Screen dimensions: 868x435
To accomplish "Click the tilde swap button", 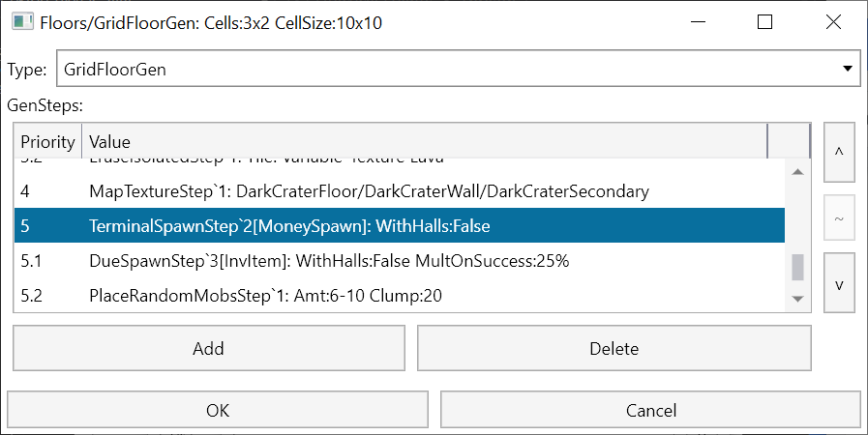I will pos(839,217).
